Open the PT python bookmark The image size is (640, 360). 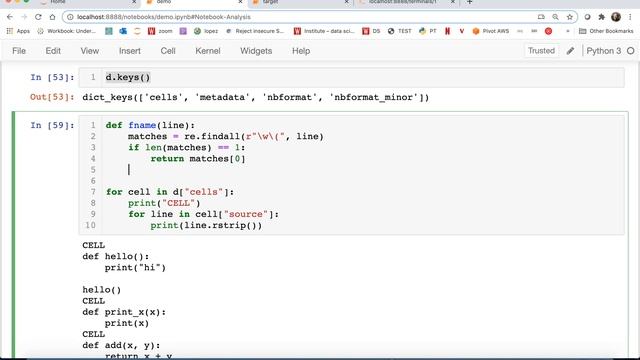[x=428, y=31]
